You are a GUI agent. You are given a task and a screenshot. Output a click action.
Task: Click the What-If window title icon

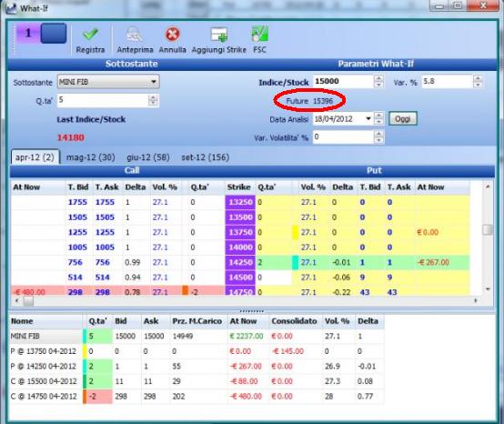click(x=11, y=8)
